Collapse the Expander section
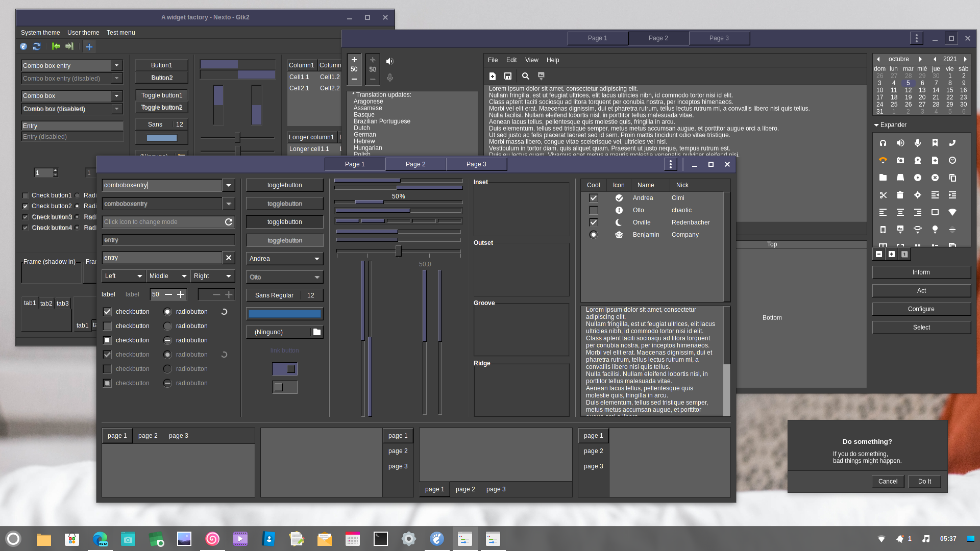The height and width of the screenshot is (551, 980). pos(890,125)
